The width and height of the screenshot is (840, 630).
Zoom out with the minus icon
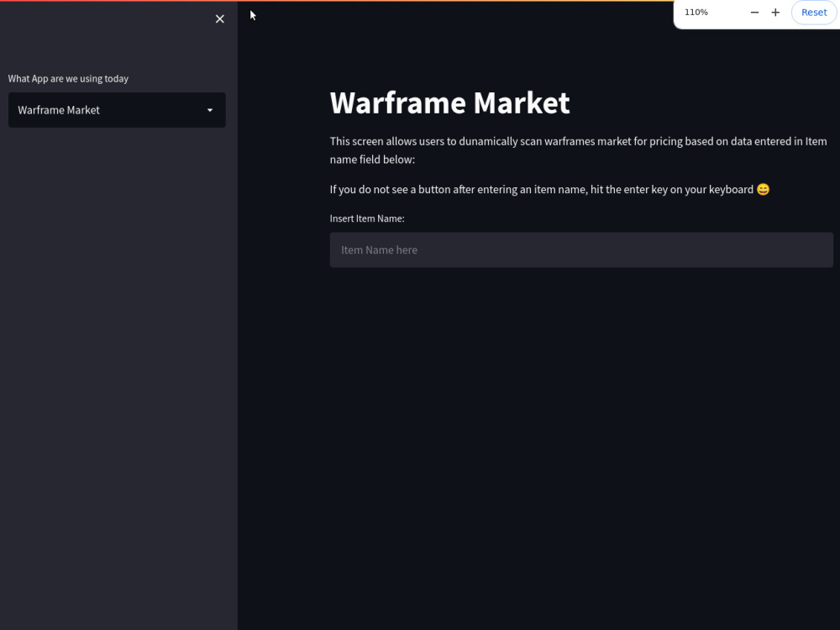coord(754,13)
